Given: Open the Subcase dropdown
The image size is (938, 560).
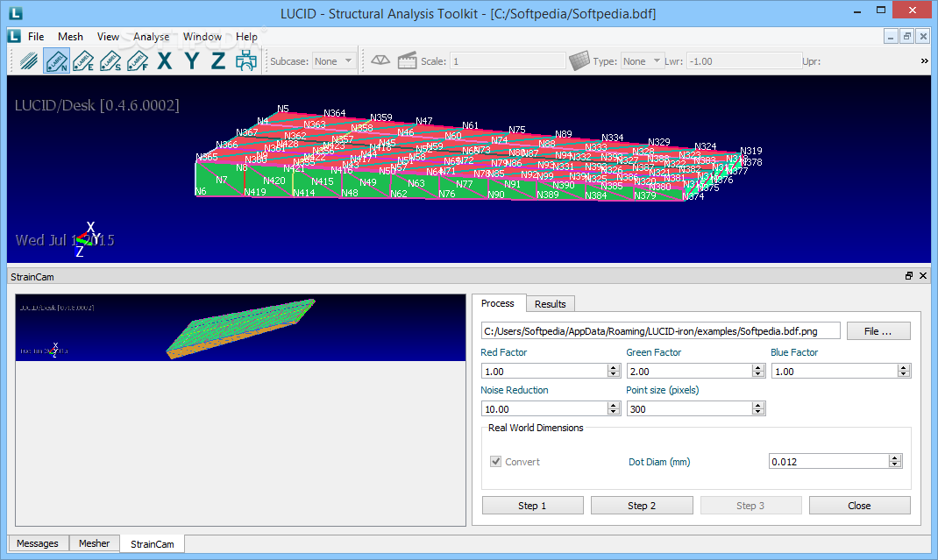Looking at the screenshot, I should pos(334,61).
